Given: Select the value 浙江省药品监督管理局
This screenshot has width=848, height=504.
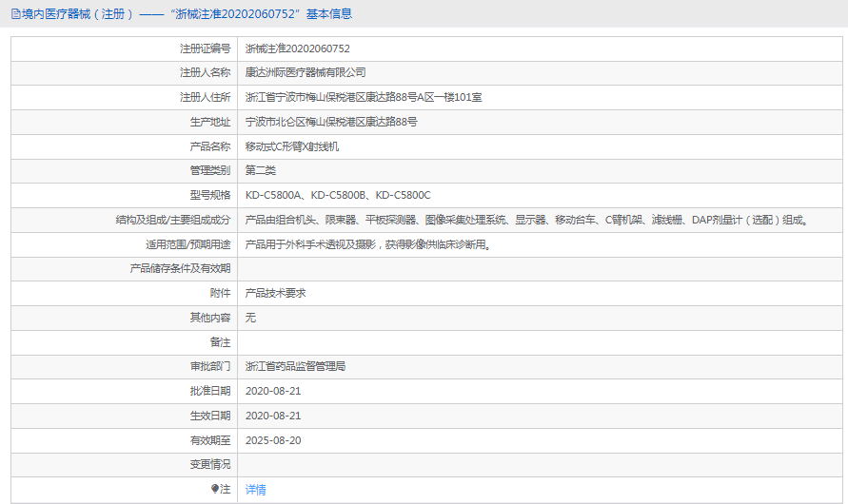Looking at the screenshot, I should tap(295, 366).
